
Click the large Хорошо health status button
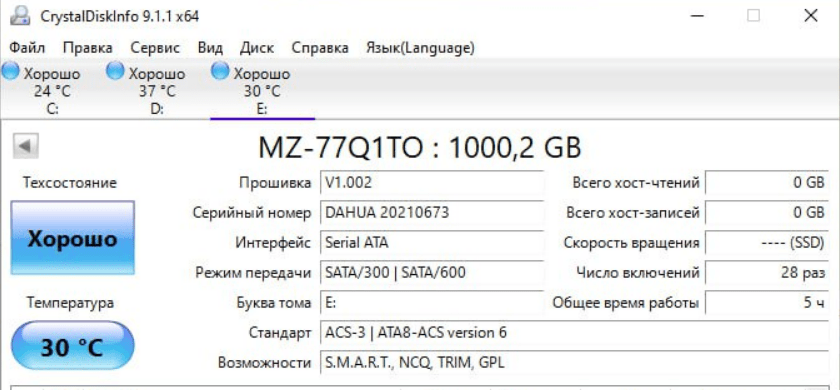(72, 238)
